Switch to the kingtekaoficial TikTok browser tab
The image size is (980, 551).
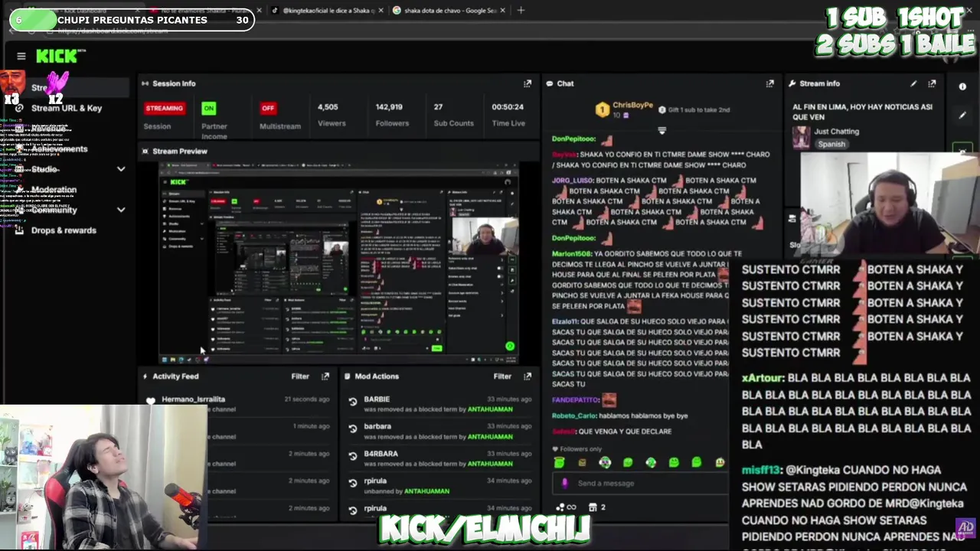point(326,10)
